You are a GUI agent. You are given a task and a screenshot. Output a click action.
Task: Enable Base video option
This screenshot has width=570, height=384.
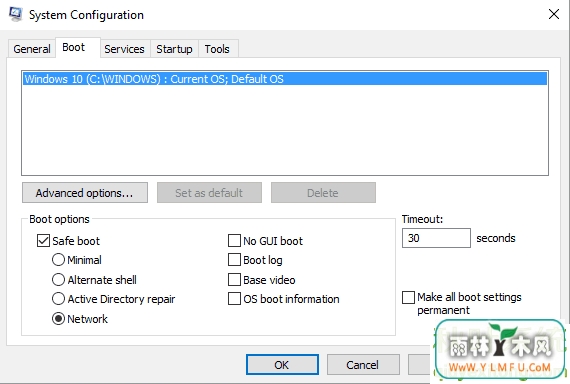[x=234, y=280]
